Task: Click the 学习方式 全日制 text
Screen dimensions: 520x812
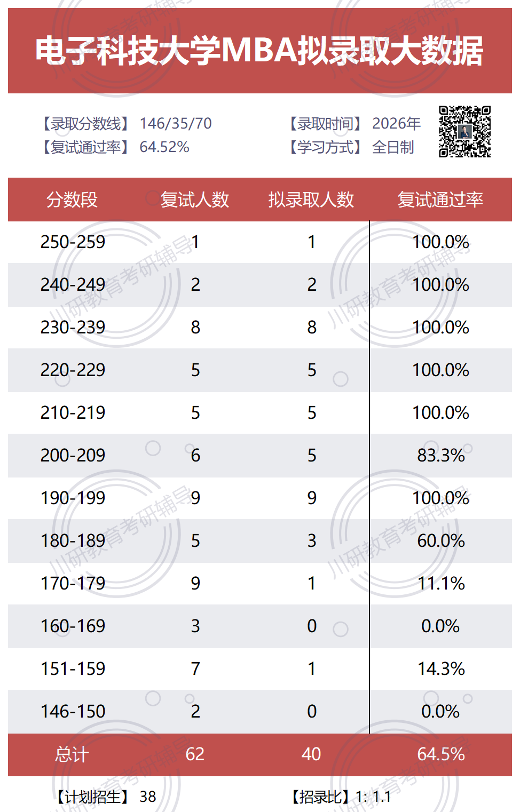Action: 350,147
